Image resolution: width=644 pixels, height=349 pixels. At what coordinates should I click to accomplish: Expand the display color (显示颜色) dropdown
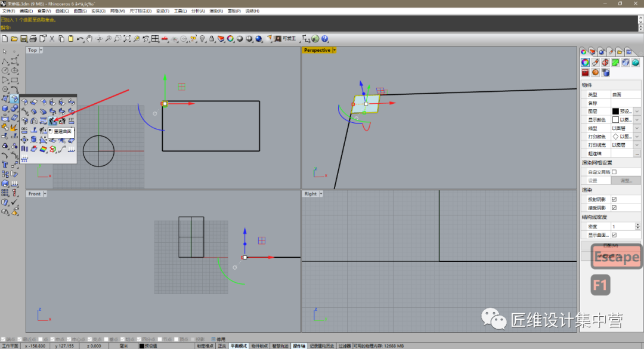[x=637, y=120]
